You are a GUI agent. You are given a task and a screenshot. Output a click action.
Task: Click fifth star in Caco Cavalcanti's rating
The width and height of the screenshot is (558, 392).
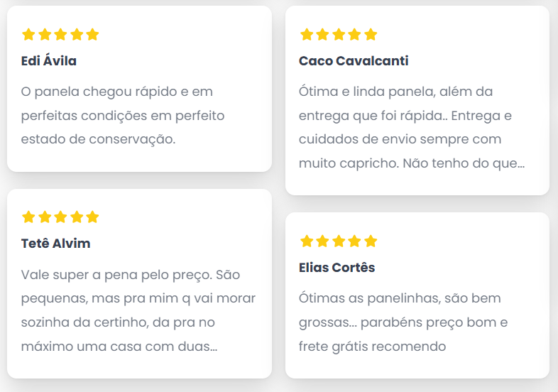pyautogui.click(x=371, y=35)
